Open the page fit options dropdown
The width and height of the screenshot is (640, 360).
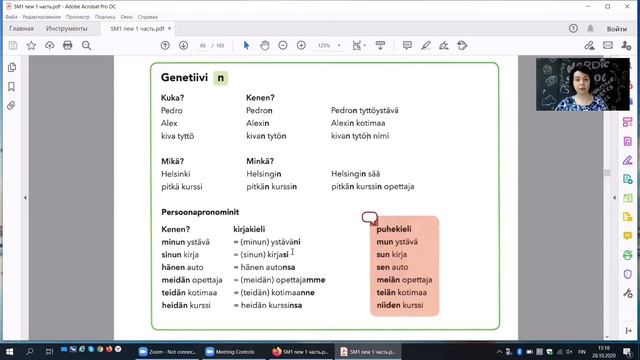(x=359, y=45)
